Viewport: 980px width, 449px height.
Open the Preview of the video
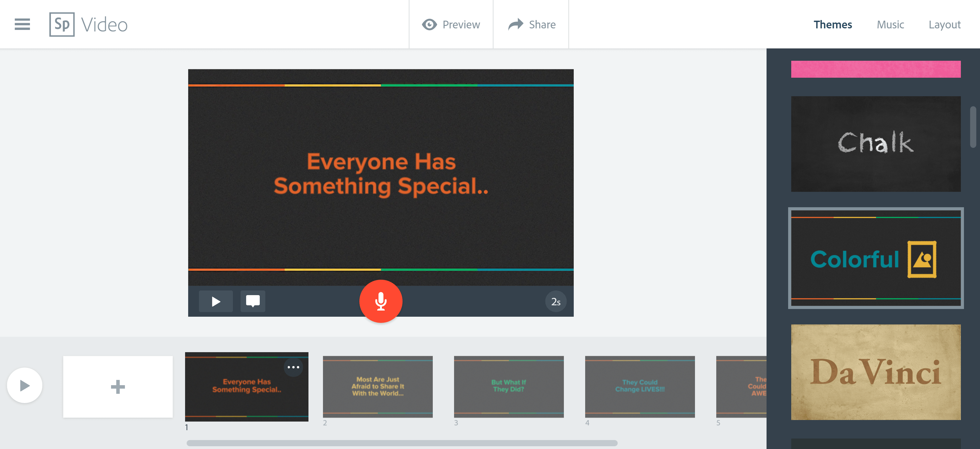[x=451, y=24]
